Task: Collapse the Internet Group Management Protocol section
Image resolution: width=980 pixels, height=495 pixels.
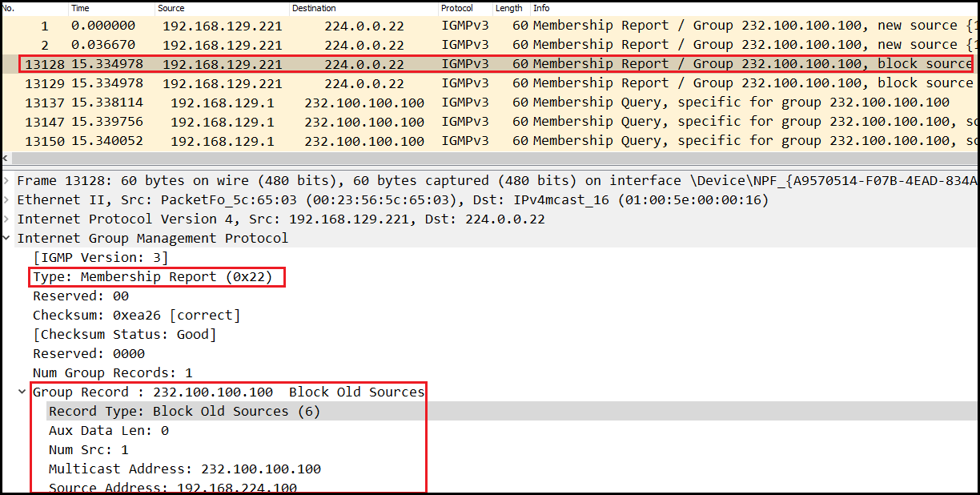Action: (x=8, y=238)
